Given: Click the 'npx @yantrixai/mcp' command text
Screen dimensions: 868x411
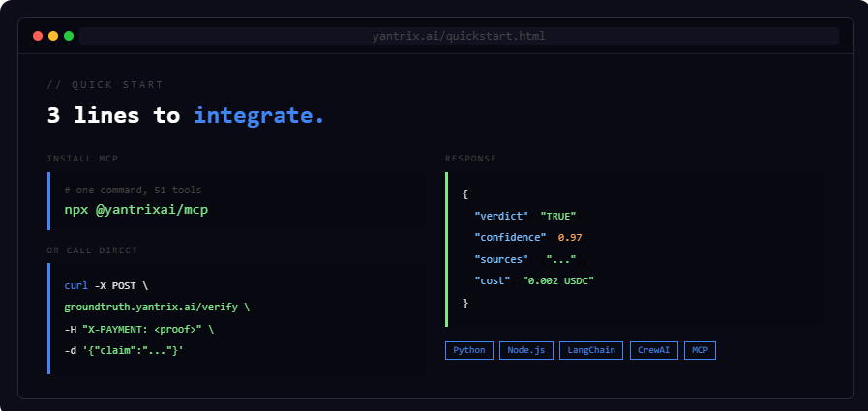Looking at the screenshot, I should pyautogui.click(x=136, y=210).
